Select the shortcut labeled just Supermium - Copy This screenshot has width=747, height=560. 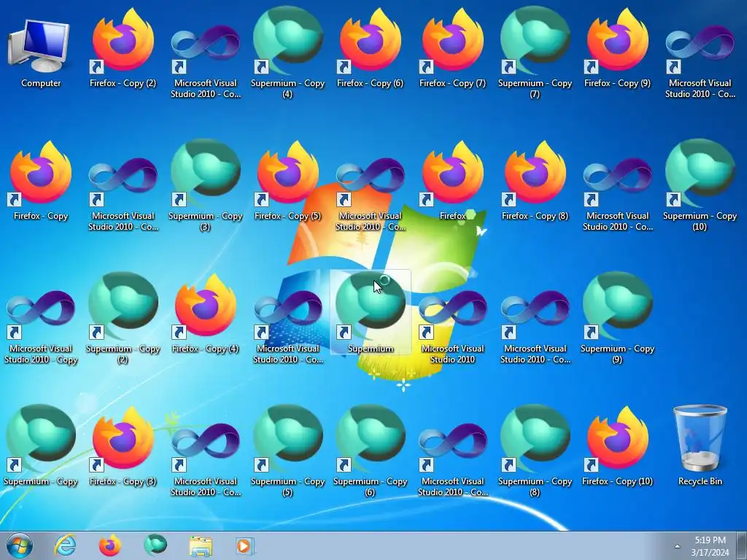[x=41, y=446]
